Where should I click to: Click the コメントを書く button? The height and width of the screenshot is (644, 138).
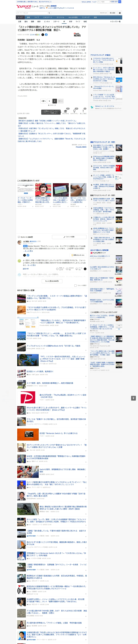pos(69,237)
